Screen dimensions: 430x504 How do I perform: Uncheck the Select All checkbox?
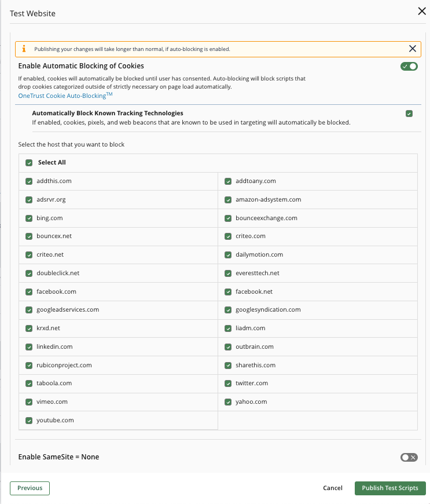[29, 163]
